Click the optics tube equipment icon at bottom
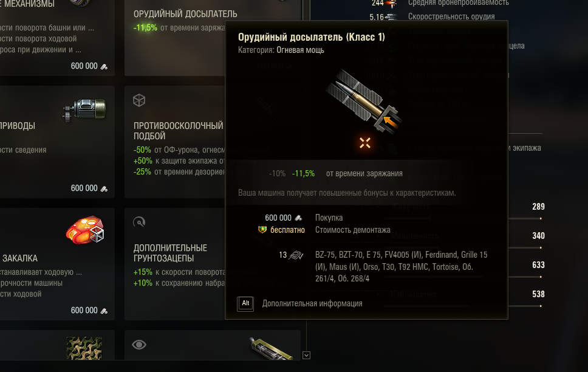The image size is (588, 372). [x=271, y=349]
